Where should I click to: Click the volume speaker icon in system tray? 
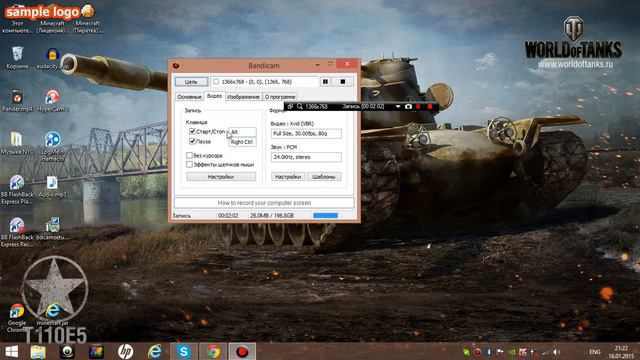(556, 352)
